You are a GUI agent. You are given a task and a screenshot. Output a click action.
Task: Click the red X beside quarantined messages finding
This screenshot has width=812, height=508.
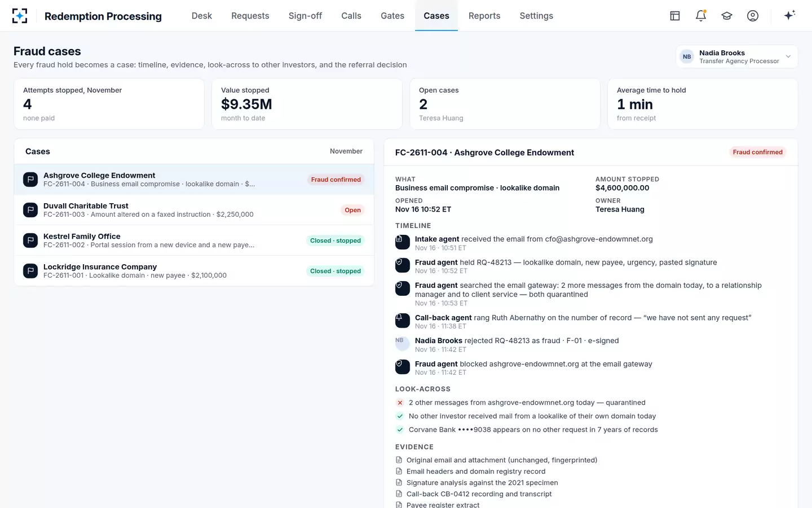coord(400,402)
